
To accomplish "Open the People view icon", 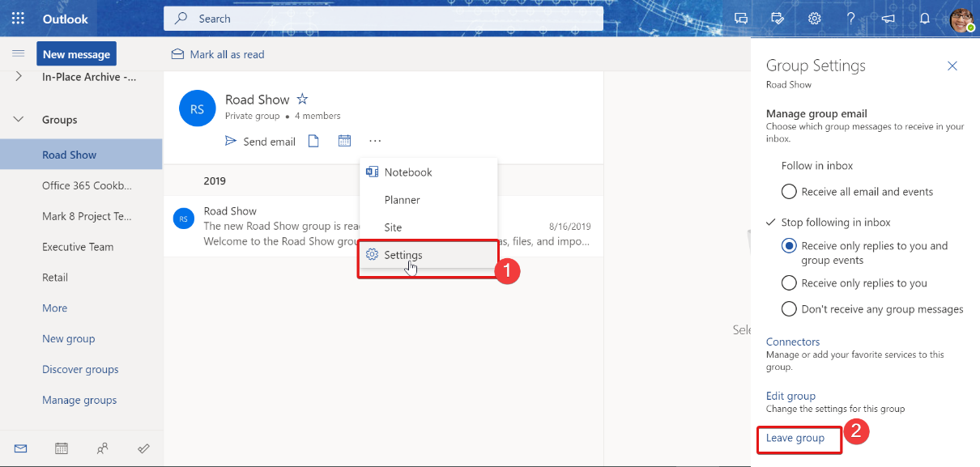I will tap(103, 448).
